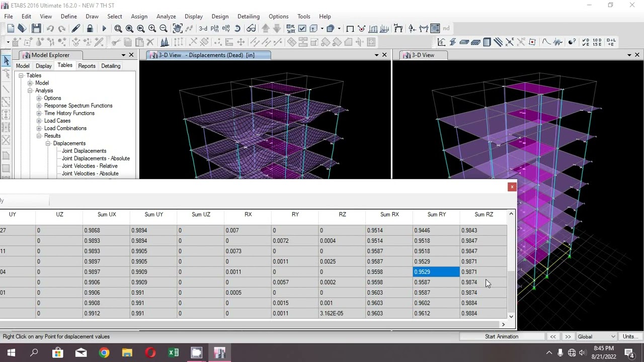Select the pointer tool in left sidebar
This screenshot has height=362, width=644.
tap(6, 61)
